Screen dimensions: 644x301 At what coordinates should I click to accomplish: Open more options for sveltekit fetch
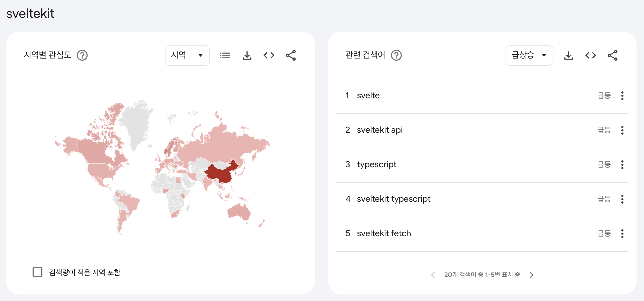(x=622, y=234)
